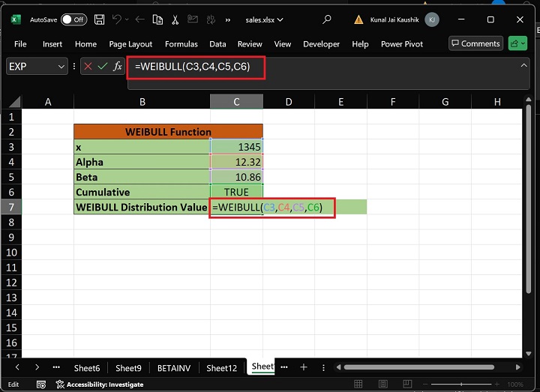Screen dimensions: 540x392
Task: Click the horizontal scrollbar right arrow
Action: [x=517, y=367]
